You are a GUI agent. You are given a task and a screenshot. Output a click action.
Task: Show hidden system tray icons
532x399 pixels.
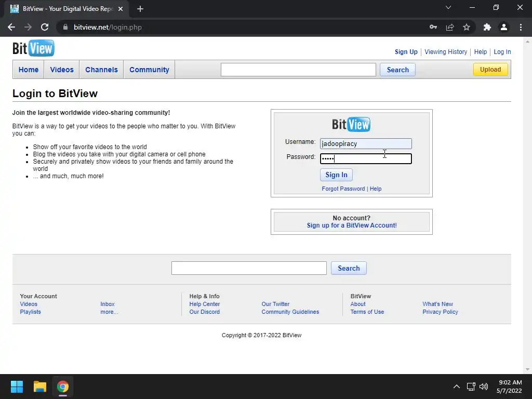(457, 387)
